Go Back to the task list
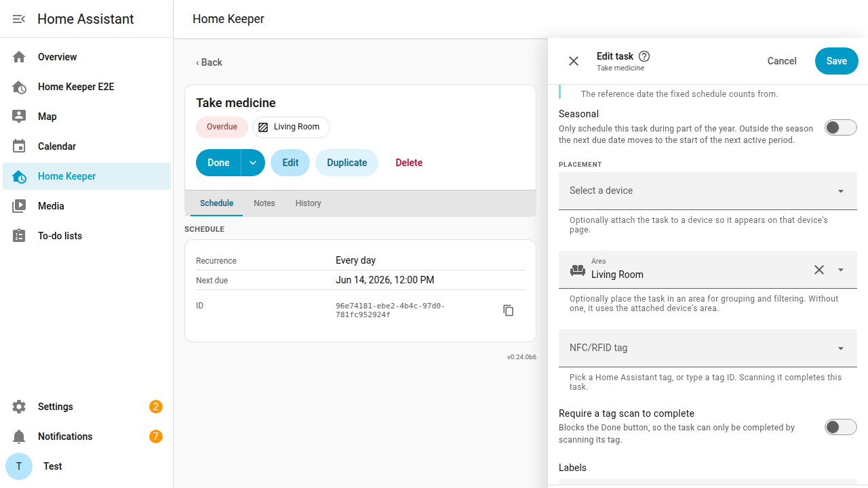This screenshot has width=868, height=488. coord(209,62)
